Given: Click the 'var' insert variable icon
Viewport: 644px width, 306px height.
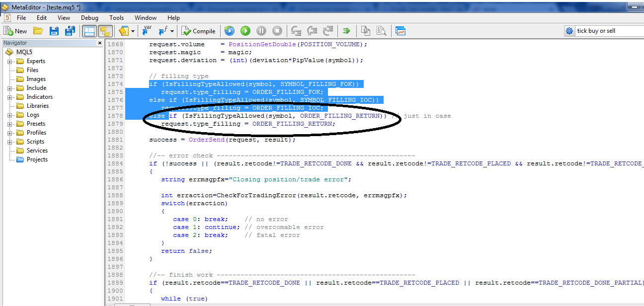Looking at the screenshot, I should coord(147,31).
